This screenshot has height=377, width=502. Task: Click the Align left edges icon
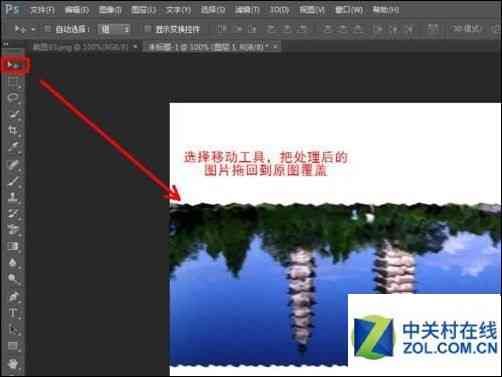point(272,29)
